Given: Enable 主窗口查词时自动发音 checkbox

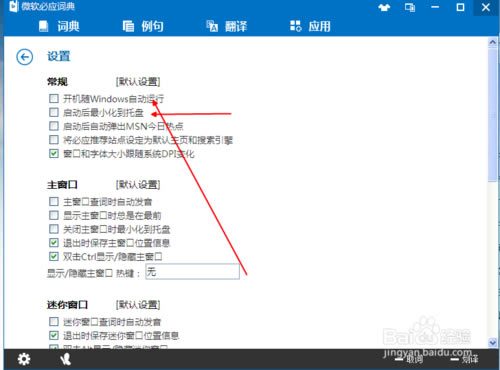Looking at the screenshot, I should point(54,201).
